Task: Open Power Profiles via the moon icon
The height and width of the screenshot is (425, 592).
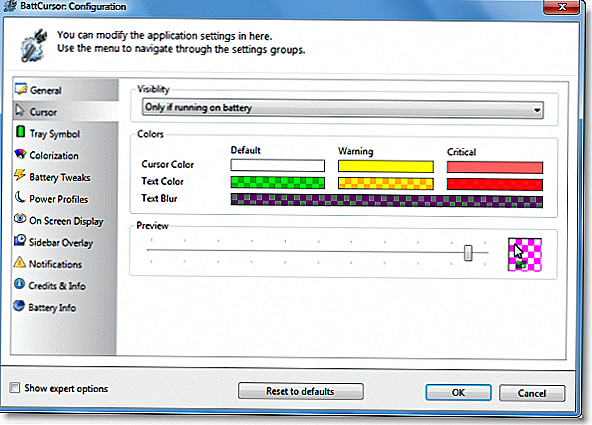Action: 20,197
